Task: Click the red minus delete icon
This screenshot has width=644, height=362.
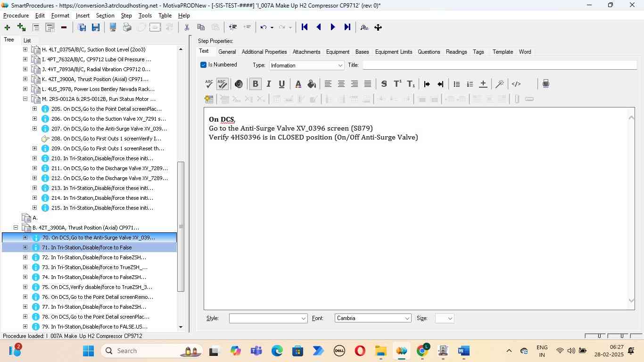Action: tap(64, 27)
